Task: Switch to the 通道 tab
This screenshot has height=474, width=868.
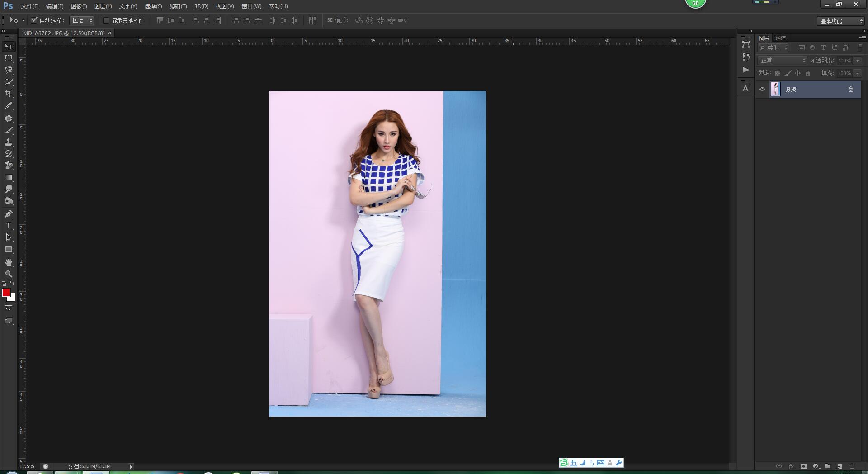Action: tap(781, 38)
